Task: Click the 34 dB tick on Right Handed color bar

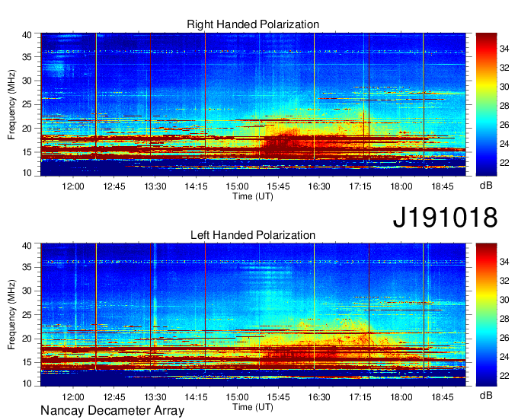Action: tap(504, 49)
